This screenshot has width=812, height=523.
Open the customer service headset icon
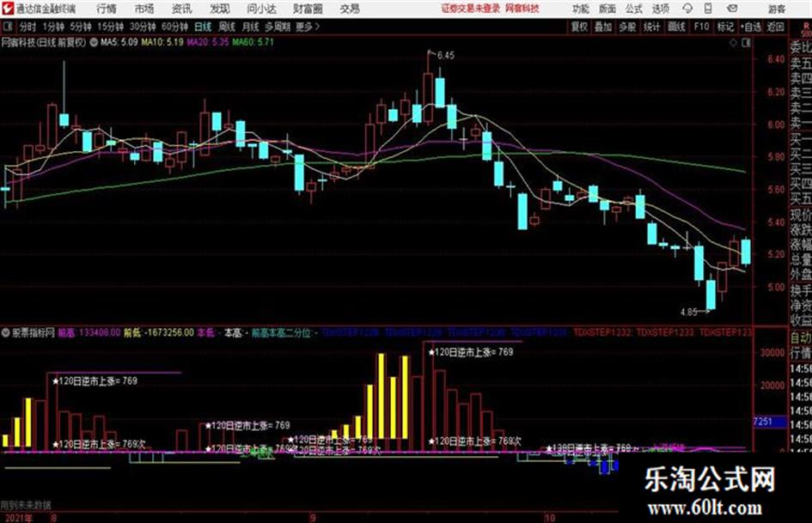[687, 9]
